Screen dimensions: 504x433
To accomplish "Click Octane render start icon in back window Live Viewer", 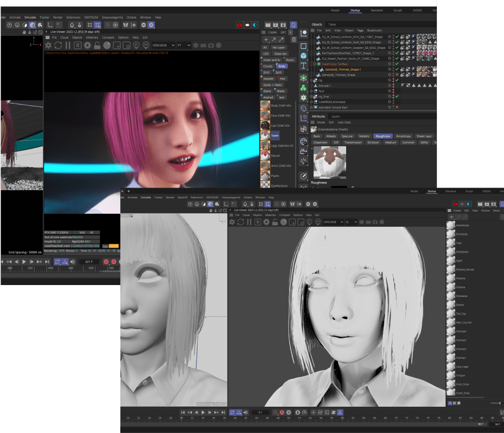I will (x=48, y=45).
